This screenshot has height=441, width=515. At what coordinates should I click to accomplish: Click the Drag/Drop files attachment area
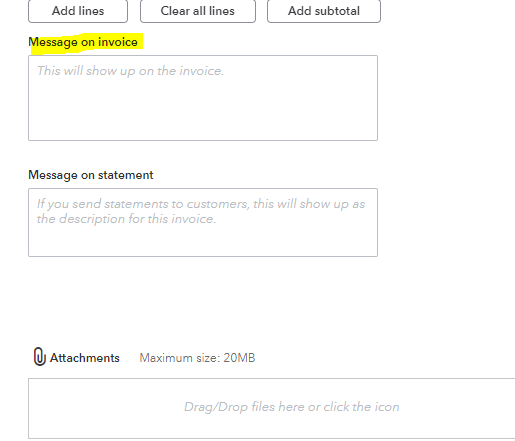(272, 409)
